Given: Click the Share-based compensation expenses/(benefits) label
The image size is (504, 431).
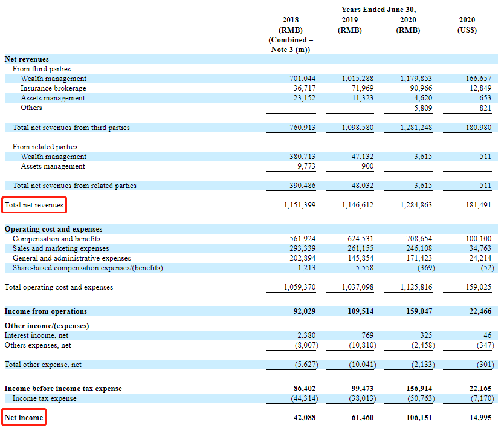Looking at the screenshot, I should (88, 268).
